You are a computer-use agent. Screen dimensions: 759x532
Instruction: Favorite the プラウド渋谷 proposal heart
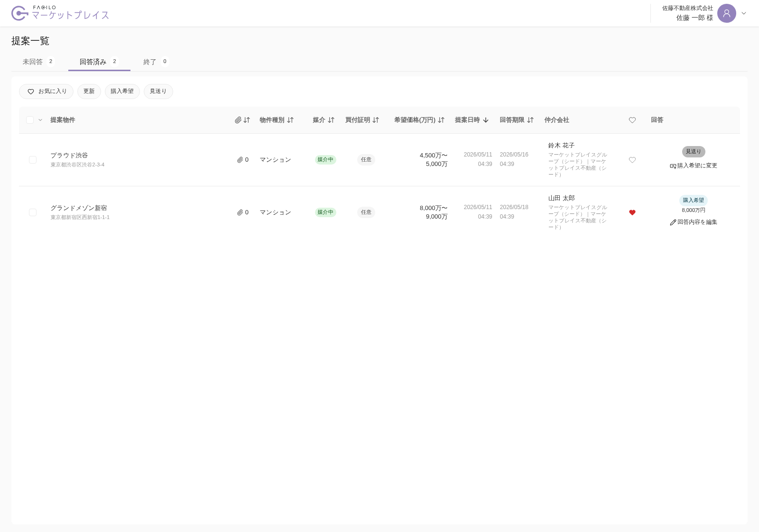point(632,160)
